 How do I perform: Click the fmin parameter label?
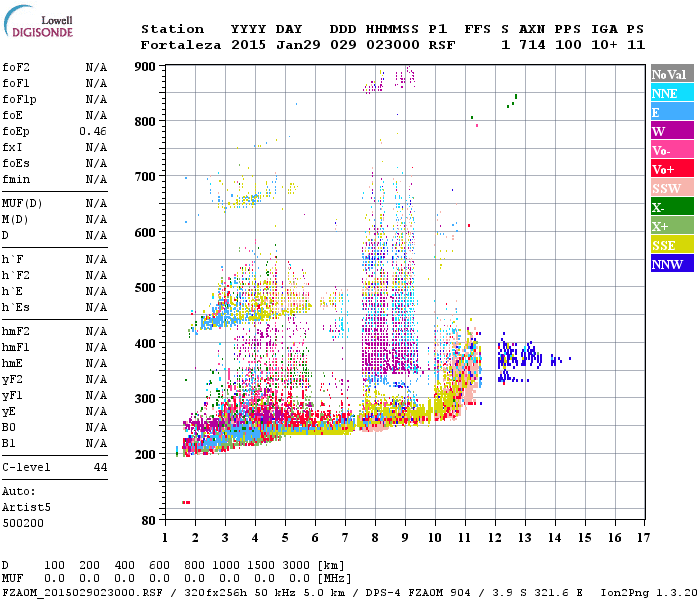16,179
